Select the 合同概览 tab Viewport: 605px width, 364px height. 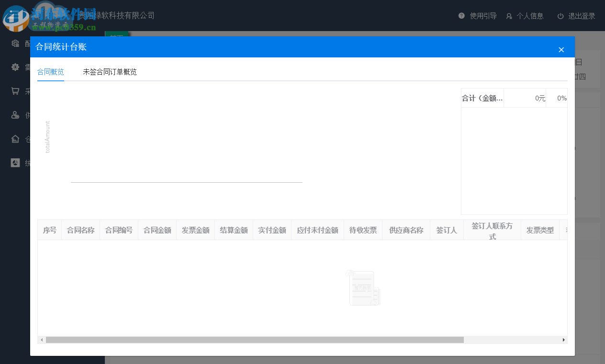(51, 72)
